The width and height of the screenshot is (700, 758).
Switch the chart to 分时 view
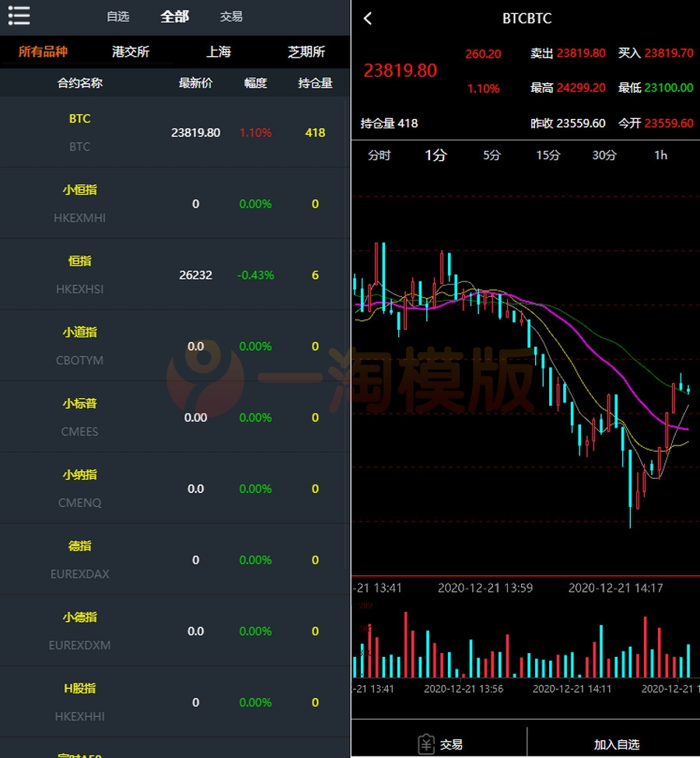[x=379, y=155]
